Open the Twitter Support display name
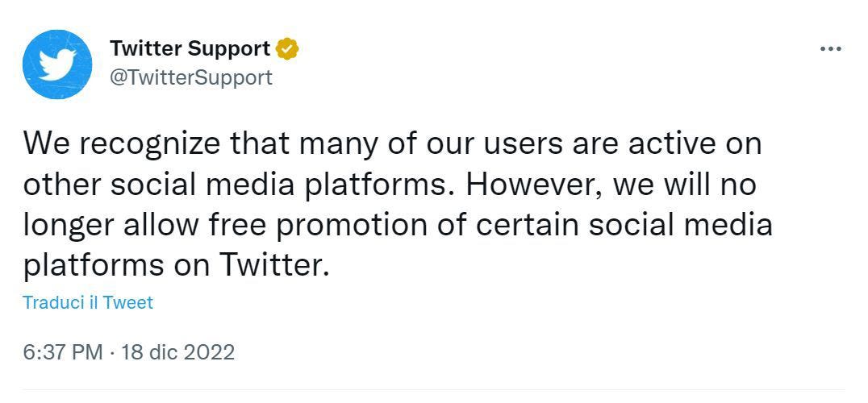Screen dimensions: 868x403 click(x=190, y=48)
